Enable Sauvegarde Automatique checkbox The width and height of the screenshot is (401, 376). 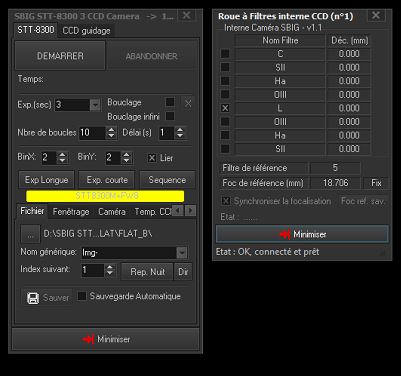82,296
